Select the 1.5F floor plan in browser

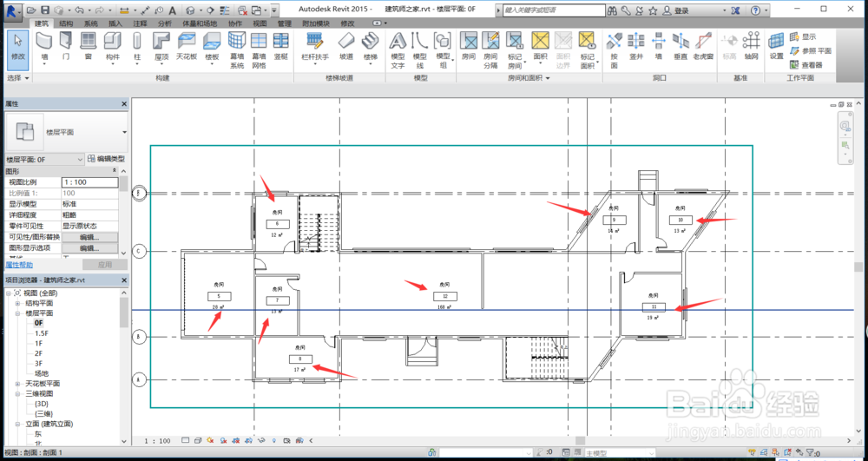point(42,333)
